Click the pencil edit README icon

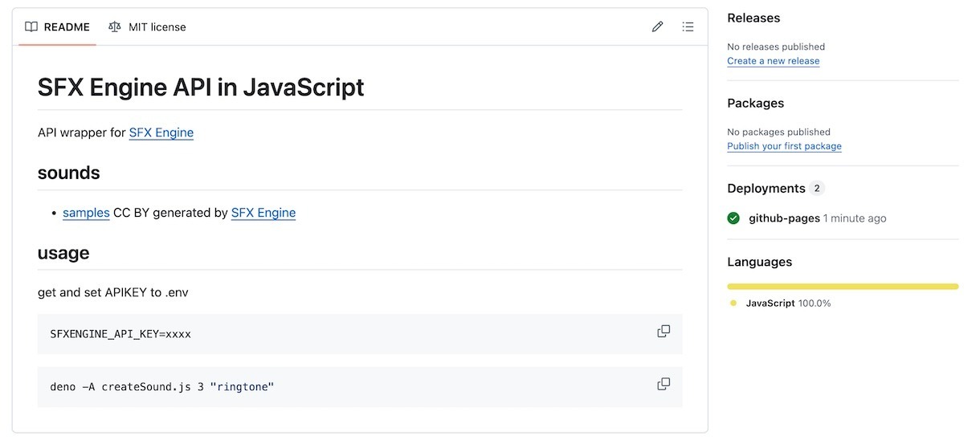[x=658, y=26]
